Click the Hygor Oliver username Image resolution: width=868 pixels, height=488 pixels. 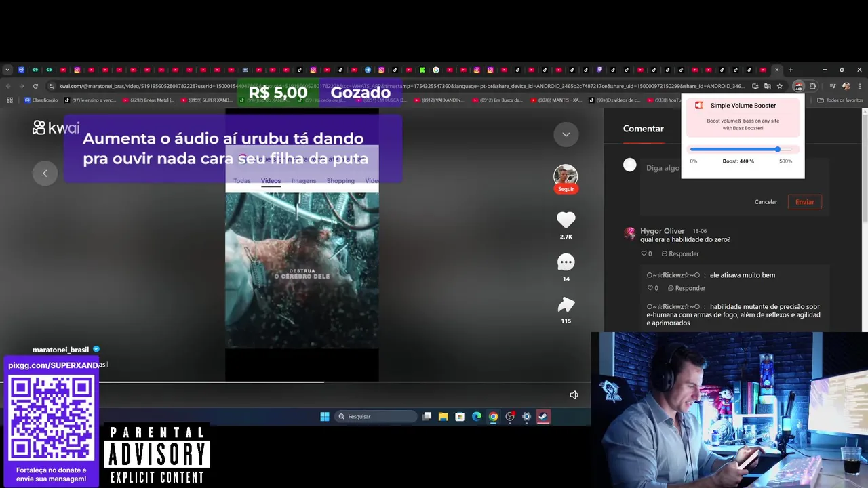[663, 231]
